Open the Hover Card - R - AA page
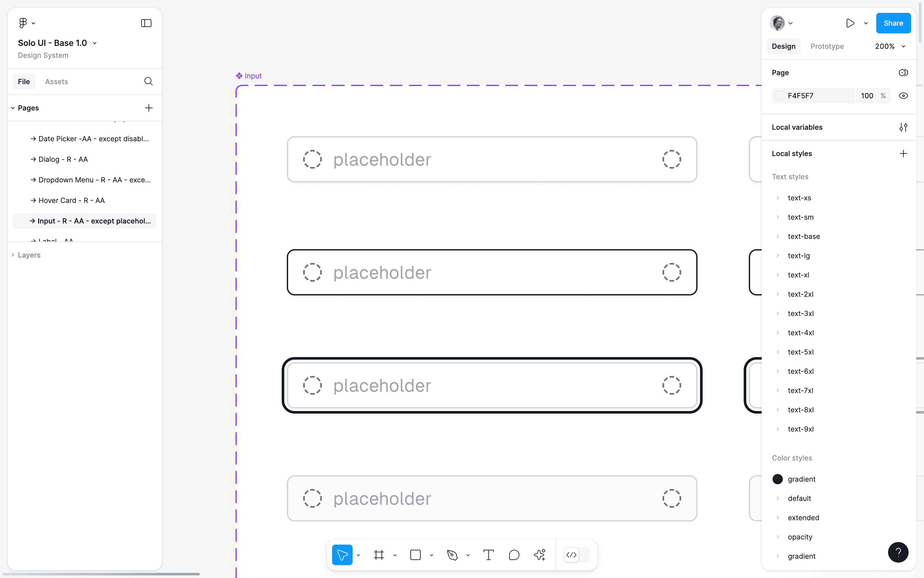This screenshot has height=578, width=924. (85, 200)
